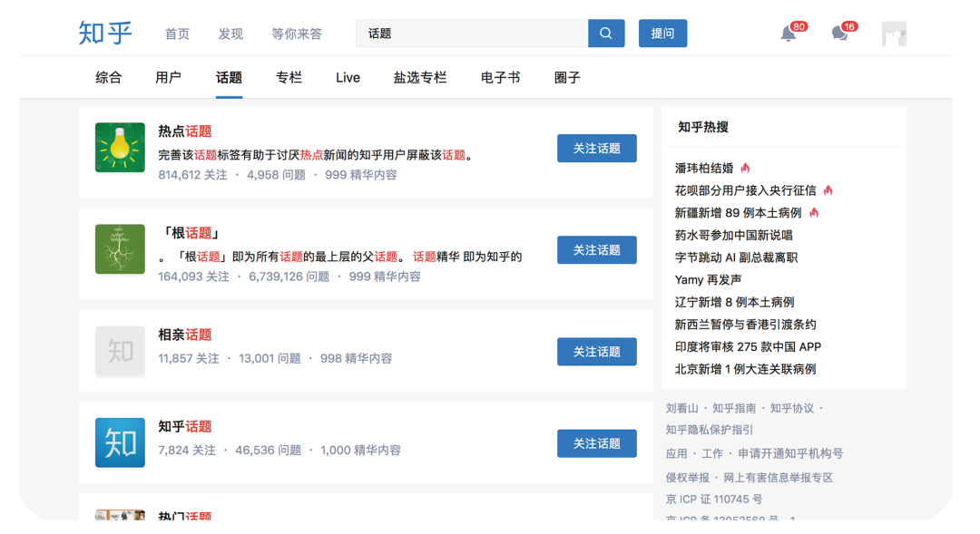The image size is (980, 534).
Task: Follow the 相亲话题 topic with 关注话题
Action: coord(596,352)
